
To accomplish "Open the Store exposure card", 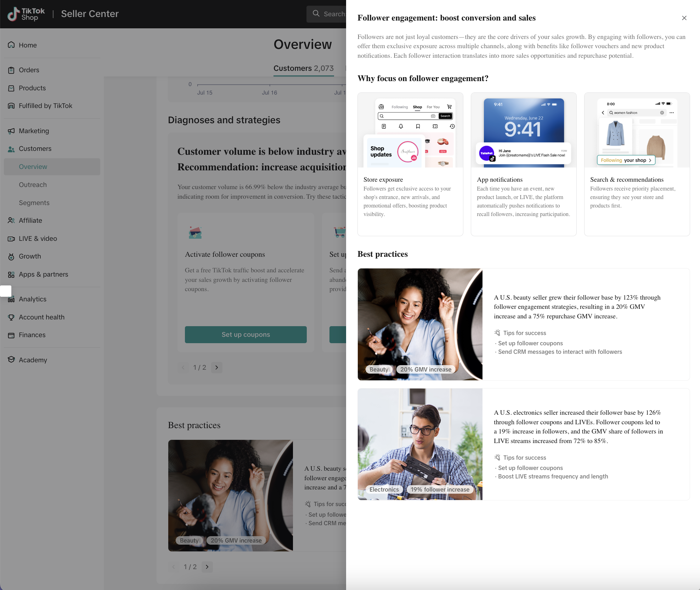I will [x=410, y=164].
